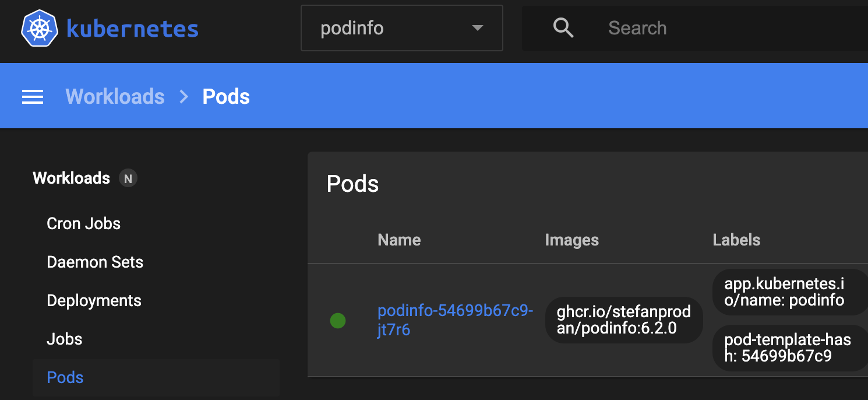Screen dimensions: 868x400
Task: Click the Pods breadcrumb entry
Action: [226, 96]
